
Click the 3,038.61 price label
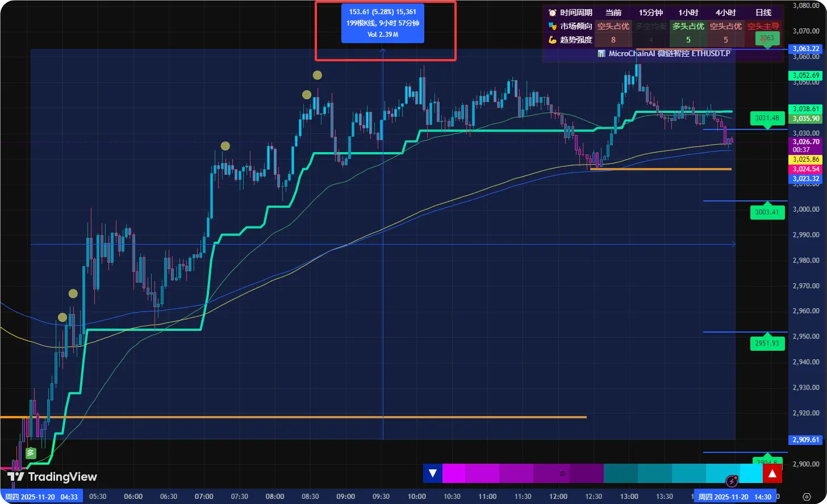[805, 109]
